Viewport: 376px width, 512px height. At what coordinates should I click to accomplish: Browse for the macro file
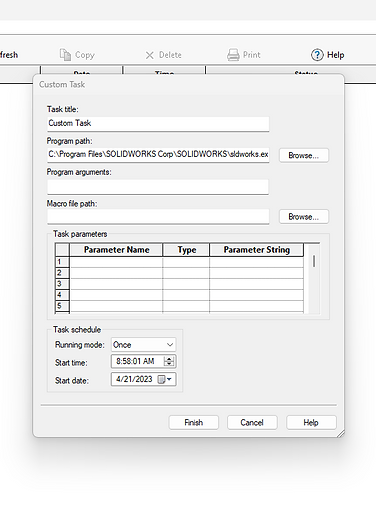pyautogui.click(x=304, y=217)
